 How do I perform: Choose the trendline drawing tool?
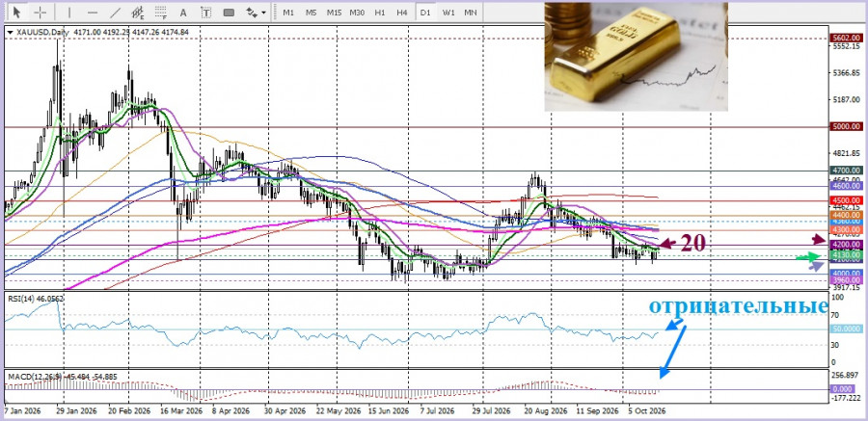coord(115,13)
